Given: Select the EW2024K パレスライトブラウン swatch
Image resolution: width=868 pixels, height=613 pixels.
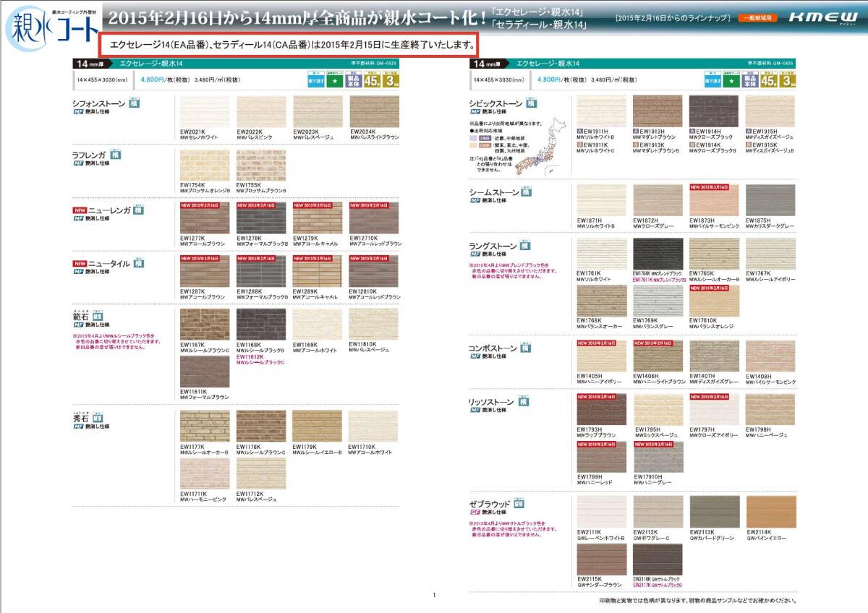Looking at the screenshot, I should (x=374, y=112).
